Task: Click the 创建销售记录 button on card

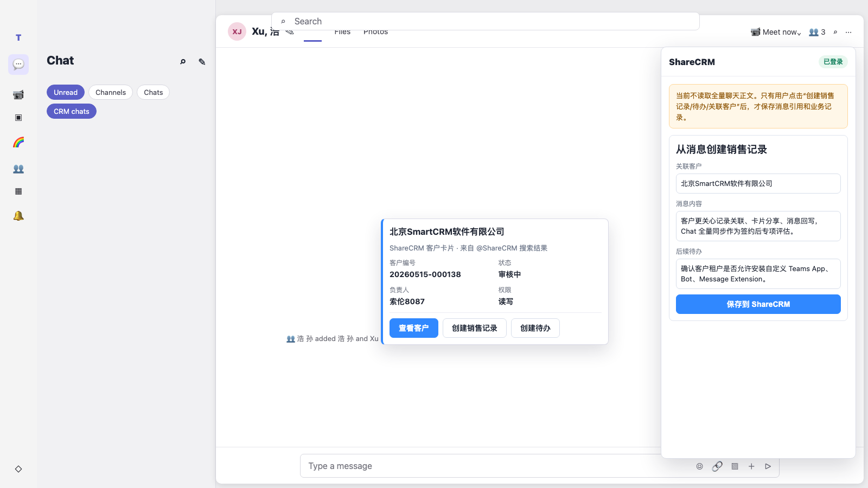Action: 475,328
